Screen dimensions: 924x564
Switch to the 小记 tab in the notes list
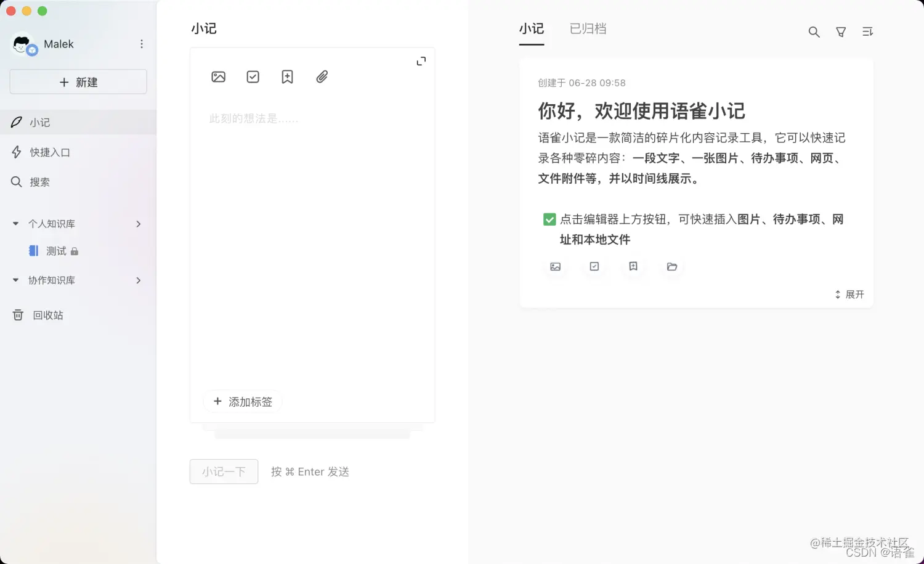pyautogui.click(x=531, y=29)
